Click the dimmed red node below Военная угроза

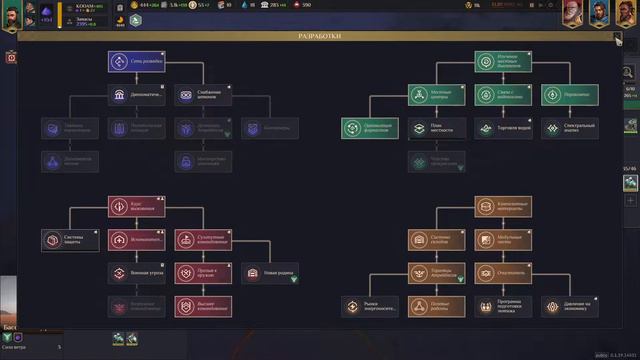pos(136,307)
